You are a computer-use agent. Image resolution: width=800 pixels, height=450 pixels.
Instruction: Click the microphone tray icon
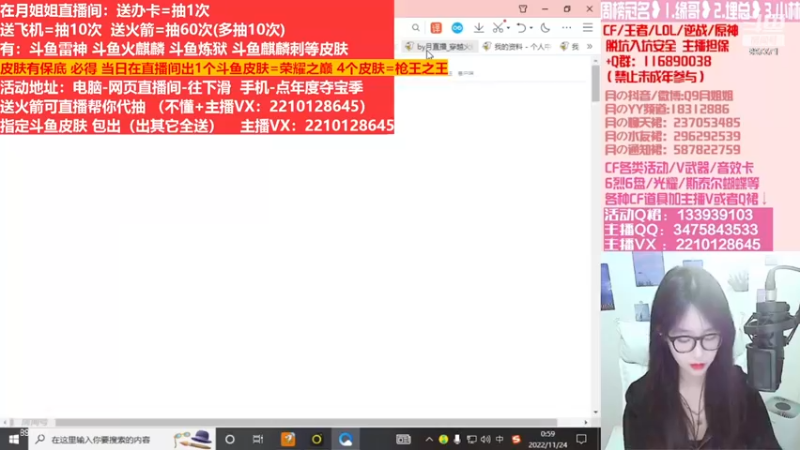click(x=457, y=439)
